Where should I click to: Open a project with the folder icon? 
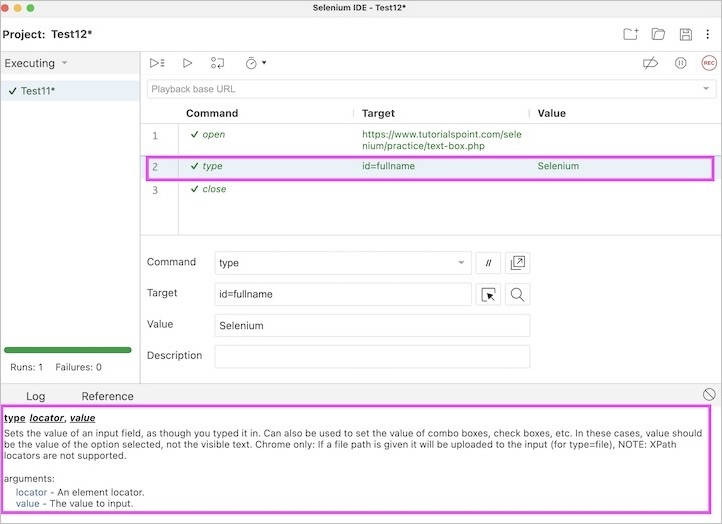658,34
